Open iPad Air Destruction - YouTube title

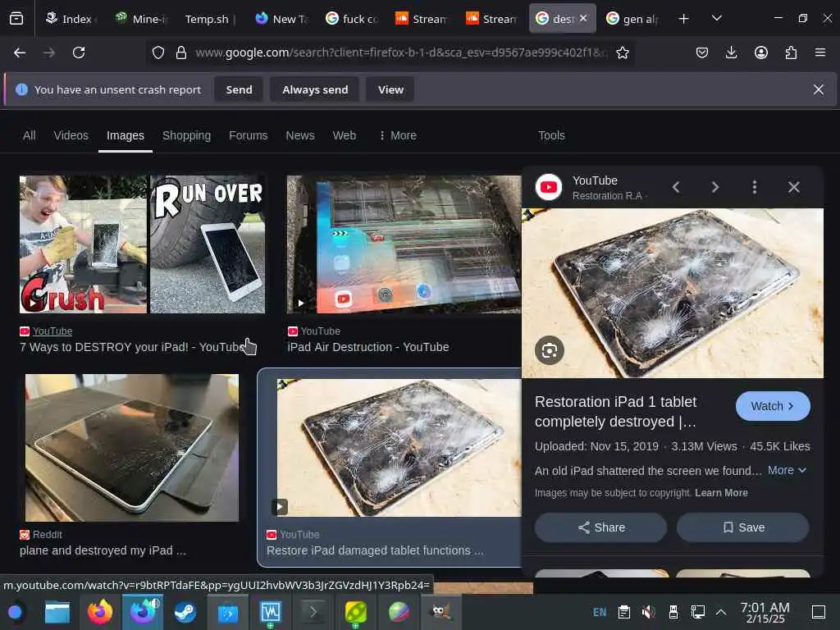[368, 347]
